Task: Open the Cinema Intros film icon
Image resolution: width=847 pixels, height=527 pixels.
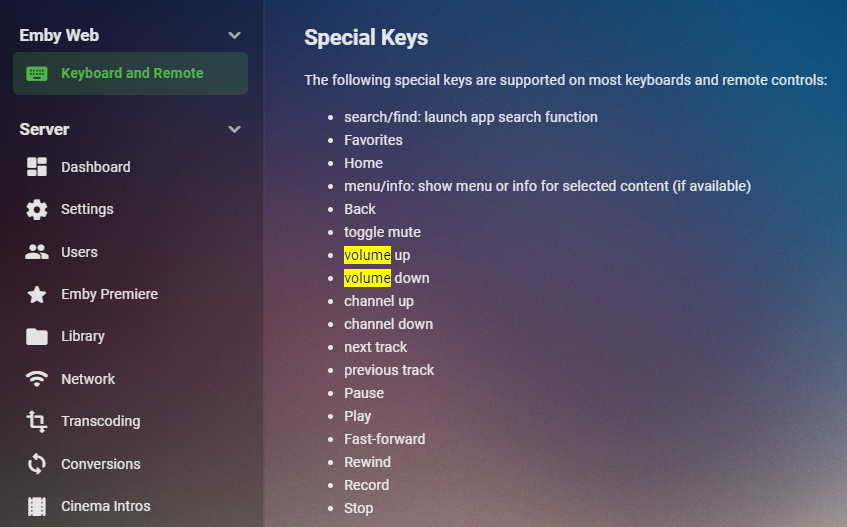Action: coord(37,506)
